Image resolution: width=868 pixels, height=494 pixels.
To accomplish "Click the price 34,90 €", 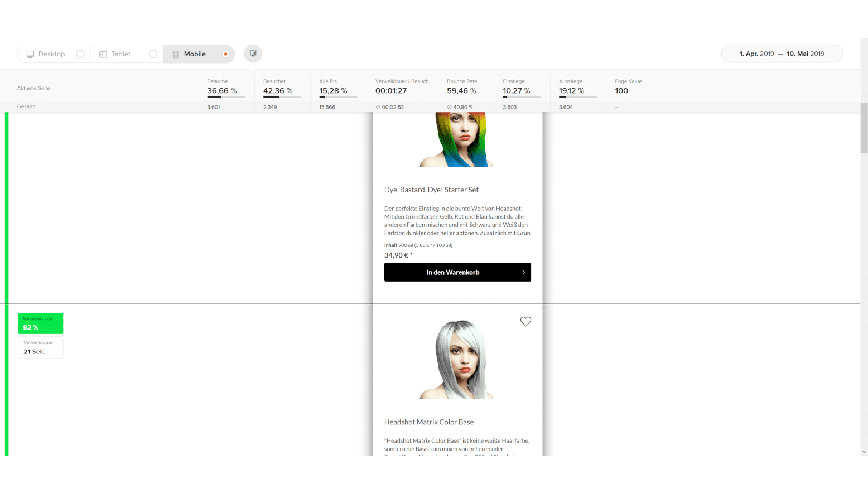I will 398,255.
